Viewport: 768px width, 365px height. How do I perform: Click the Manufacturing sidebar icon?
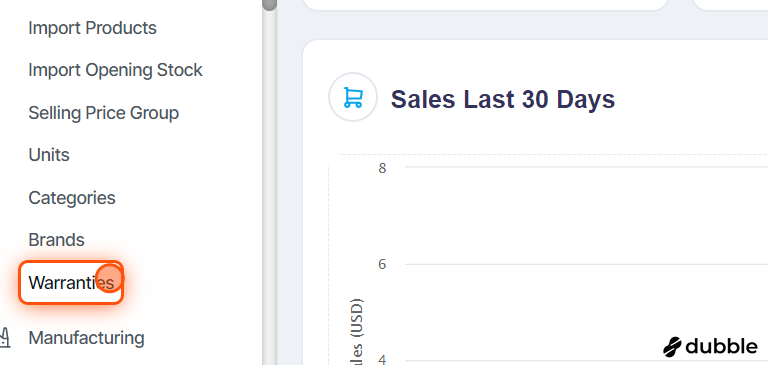(4, 338)
